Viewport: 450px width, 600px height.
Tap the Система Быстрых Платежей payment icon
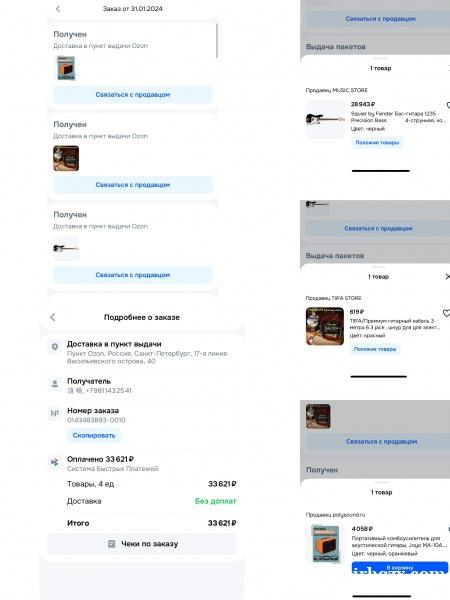[x=55, y=462]
